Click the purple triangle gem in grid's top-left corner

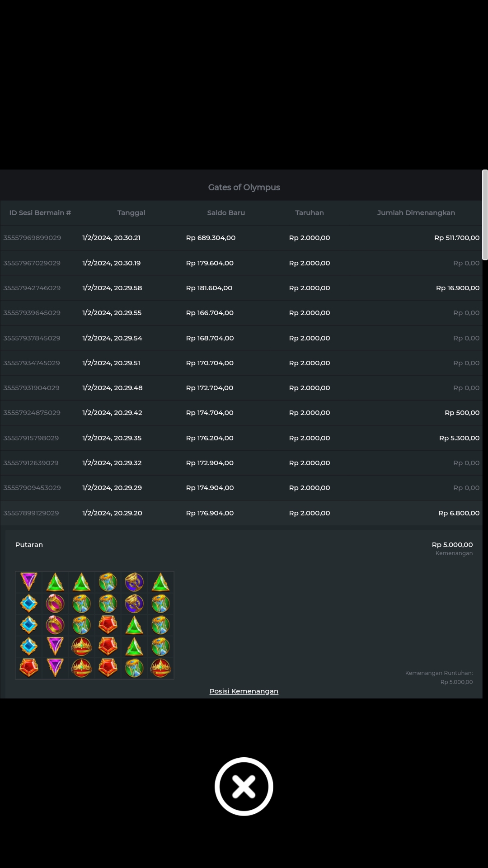coord(29,581)
